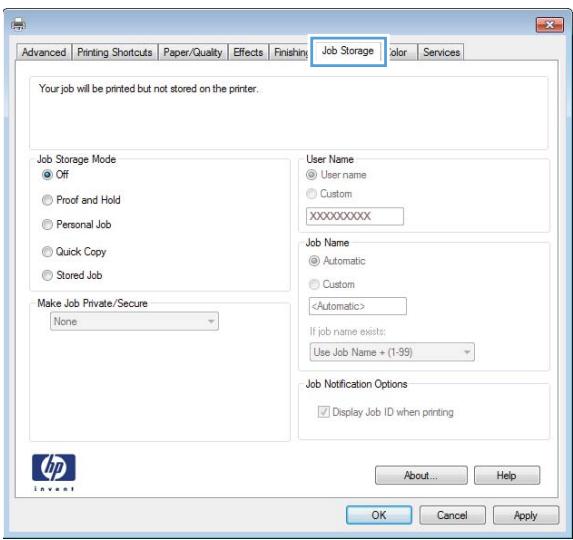Open the Finishing tab
Viewport: 573px width, 540px height.
(290, 52)
